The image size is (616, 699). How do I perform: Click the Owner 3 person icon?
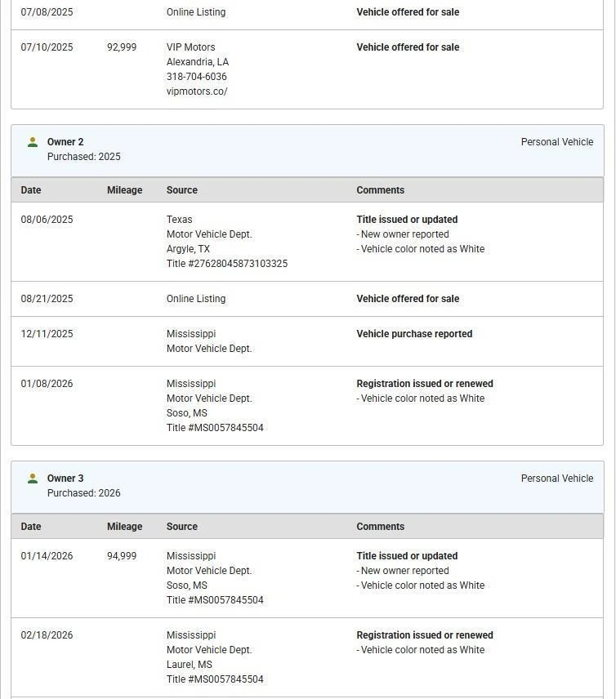(x=33, y=479)
